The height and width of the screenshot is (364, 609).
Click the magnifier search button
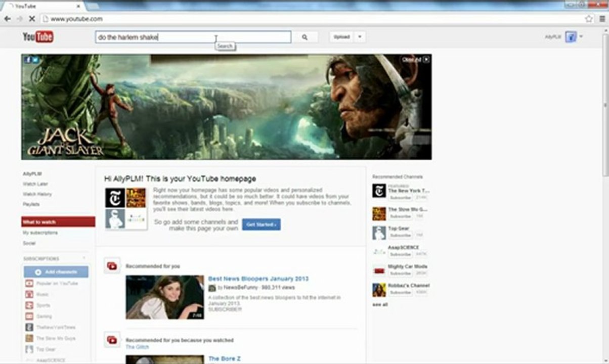[305, 37]
